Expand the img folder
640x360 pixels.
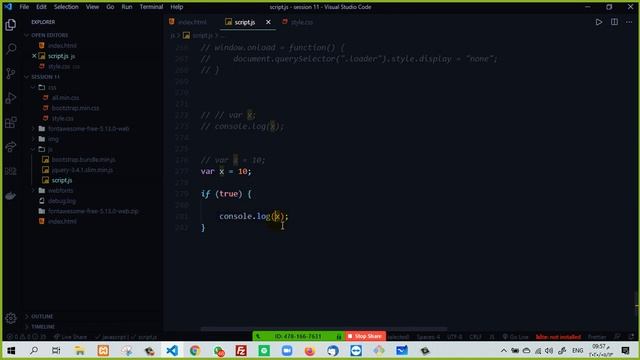click(53, 139)
